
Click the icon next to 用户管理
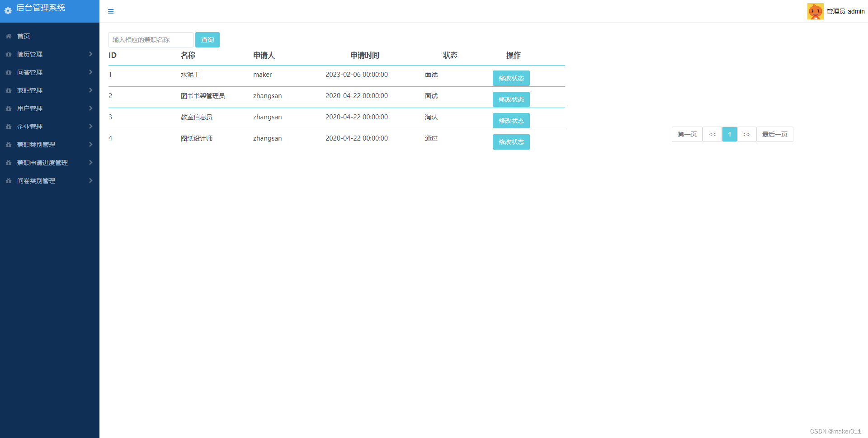pyautogui.click(x=8, y=108)
